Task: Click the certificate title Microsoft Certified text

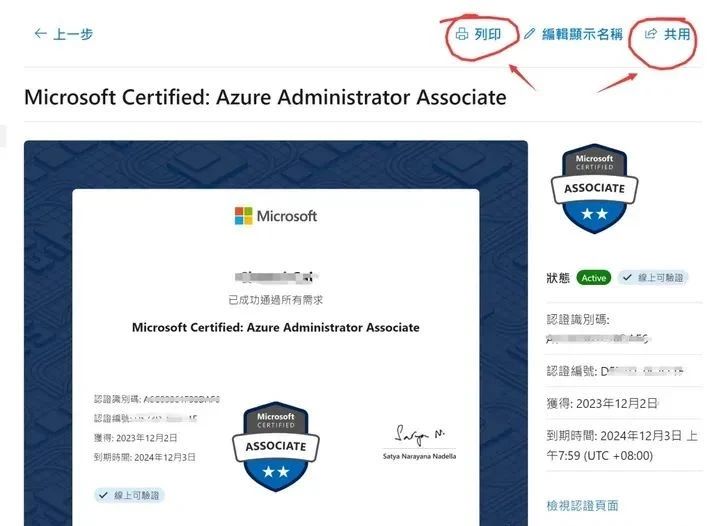Action: 276,327
